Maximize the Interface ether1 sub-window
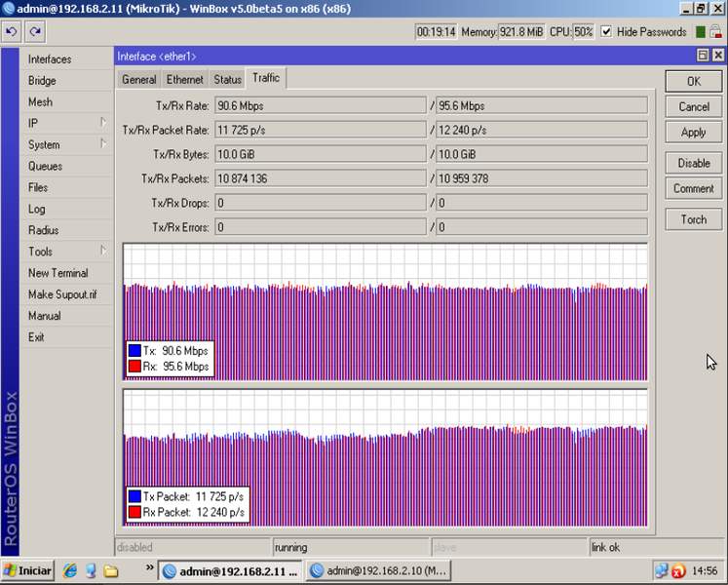Viewport: 728px width, 585px height. [x=703, y=56]
